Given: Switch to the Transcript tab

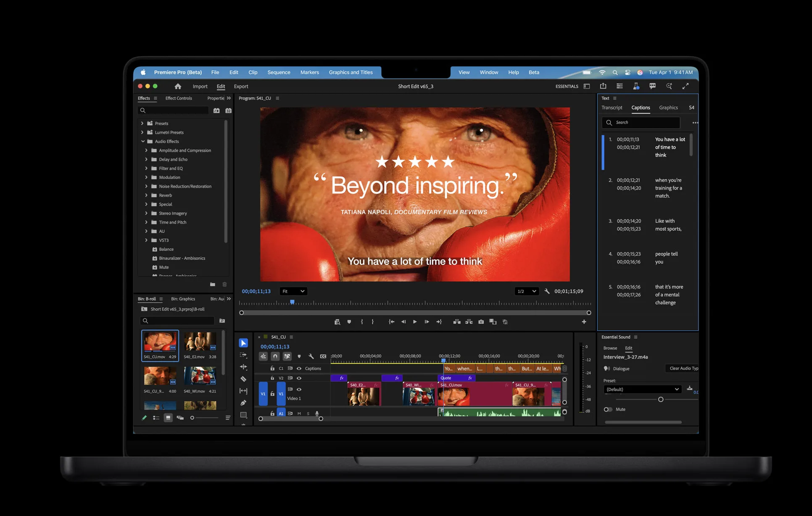Looking at the screenshot, I should pyautogui.click(x=612, y=108).
